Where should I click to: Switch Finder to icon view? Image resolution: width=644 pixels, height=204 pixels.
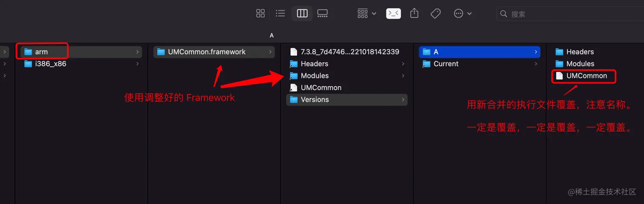coord(260,13)
